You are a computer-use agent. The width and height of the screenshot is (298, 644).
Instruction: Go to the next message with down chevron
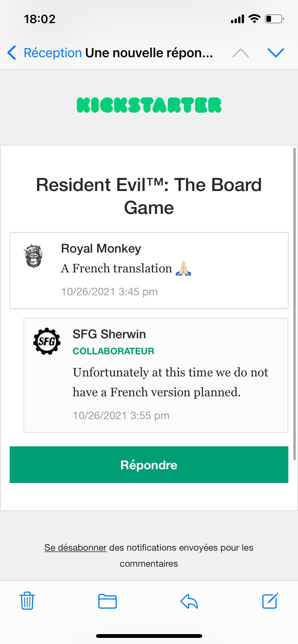pyautogui.click(x=276, y=53)
